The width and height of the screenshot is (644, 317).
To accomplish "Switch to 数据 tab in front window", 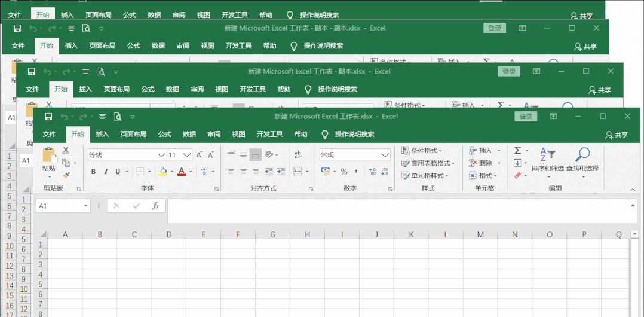I will point(189,134).
